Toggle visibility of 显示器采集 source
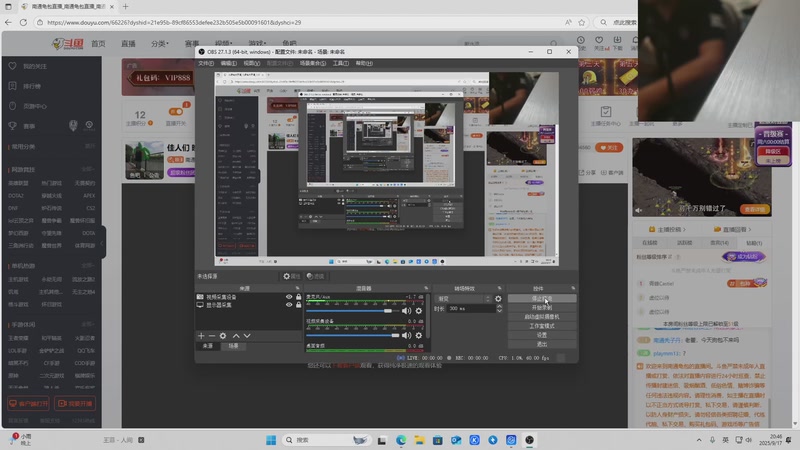This screenshot has width=800, height=450. 289,305
